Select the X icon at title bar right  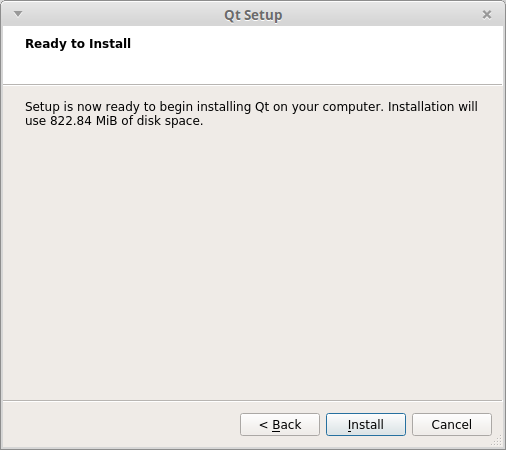click(x=487, y=15)
